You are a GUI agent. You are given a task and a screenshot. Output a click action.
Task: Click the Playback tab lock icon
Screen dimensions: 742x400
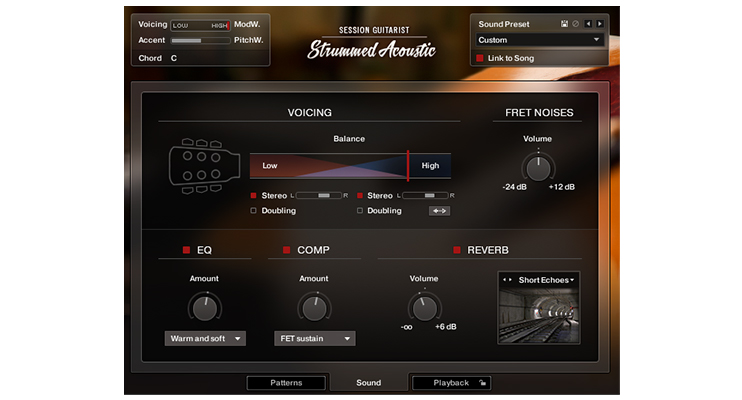tap(482, 382)
